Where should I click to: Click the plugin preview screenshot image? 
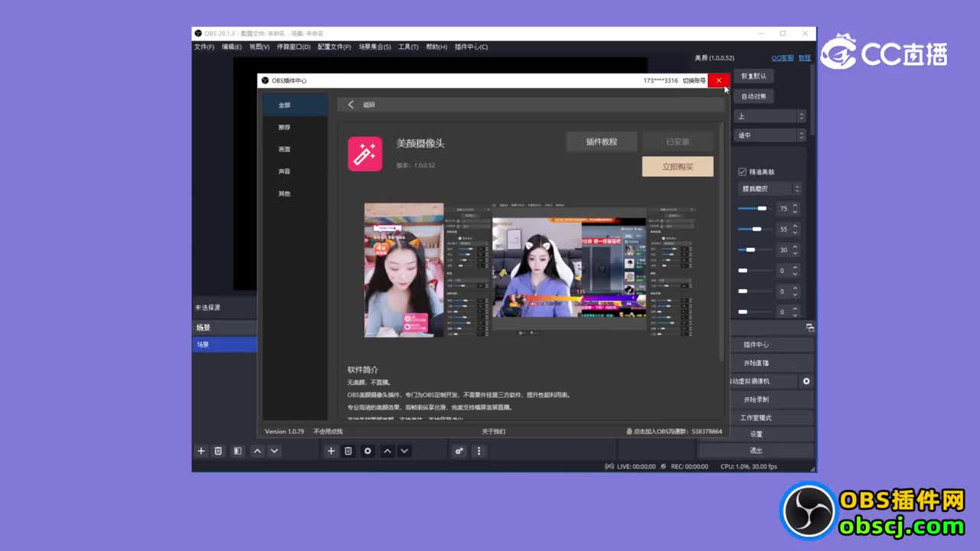531,270
